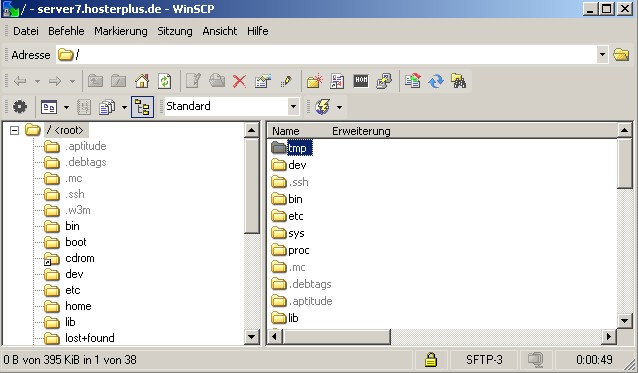Open the Back history dropdown arrow
The image size is (638, 373).
pyautogui.click(x=37, y=81)
